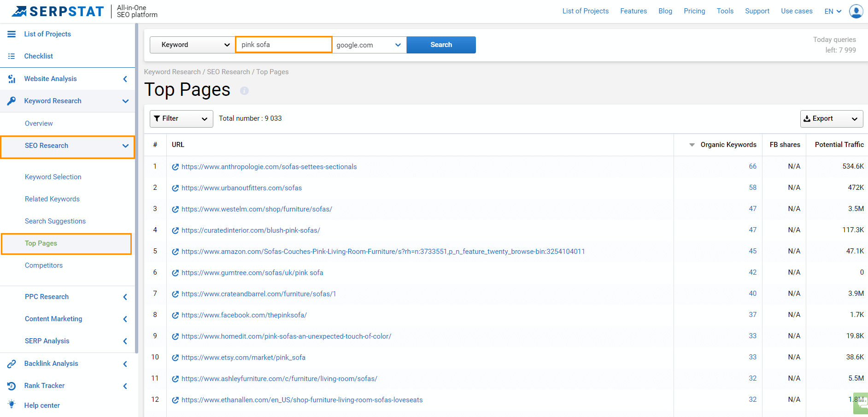Open List of Projects in the top navigation
868x417 pixels.
point(586,11)
